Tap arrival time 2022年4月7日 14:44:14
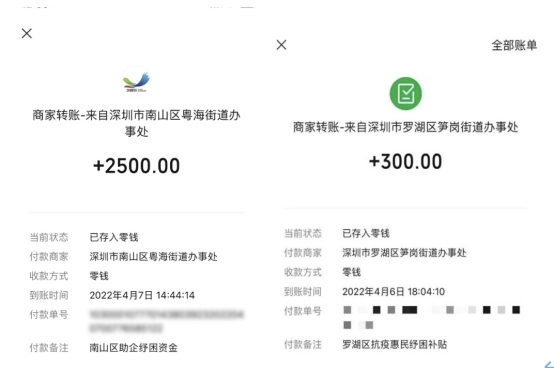 coord(142,295)
